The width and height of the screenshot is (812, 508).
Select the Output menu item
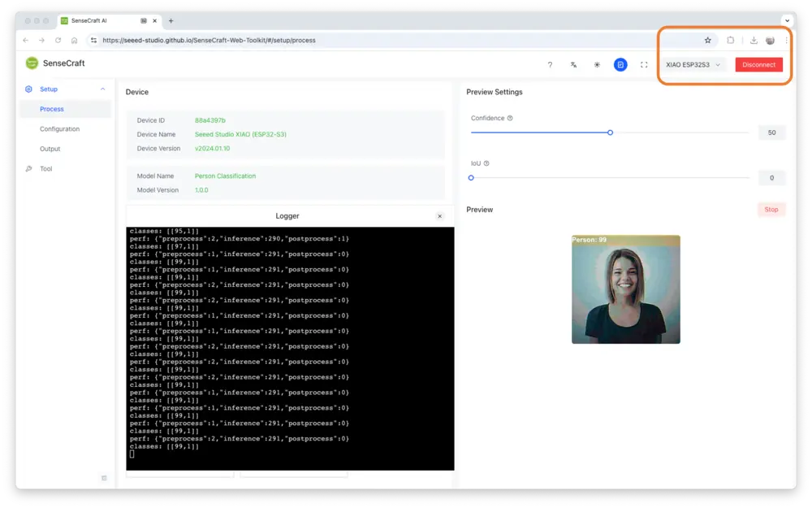(x=50, y=149)
